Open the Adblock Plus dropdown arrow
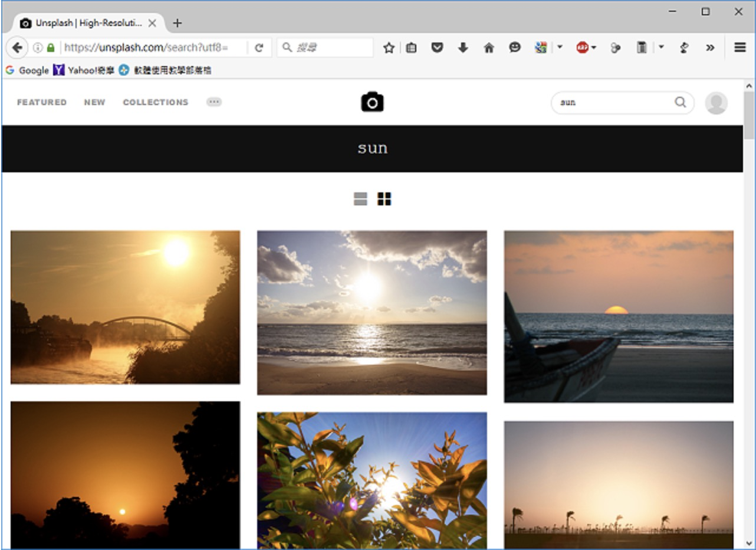This screenshot has width=756, height=550. pyautogui.click(x=594, y=48)
